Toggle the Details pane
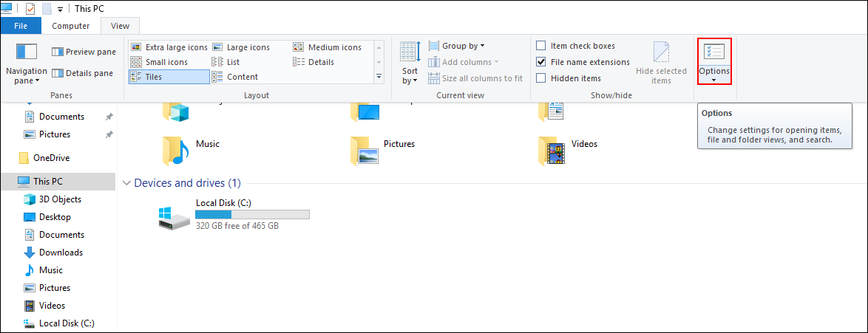868x333 pixels. pos(82,73)
